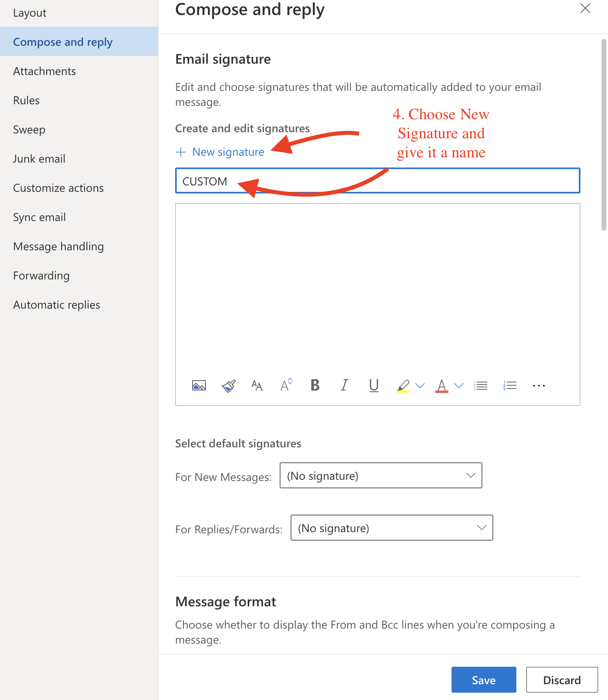Expand the highlight color dropdown arrow

(x=420, y=385)
